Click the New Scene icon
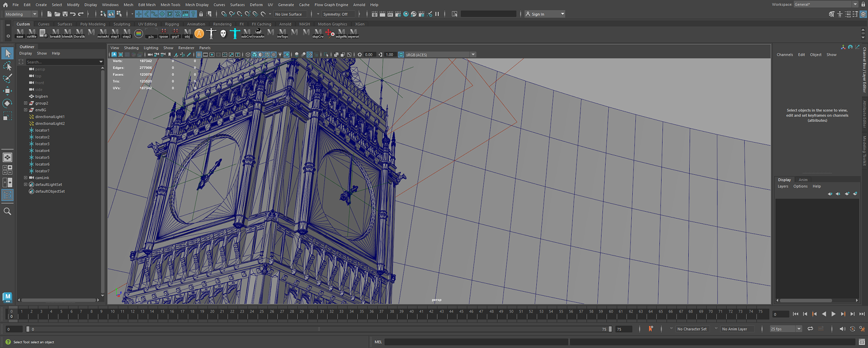 pyautogui.click(x=49, y=14)
